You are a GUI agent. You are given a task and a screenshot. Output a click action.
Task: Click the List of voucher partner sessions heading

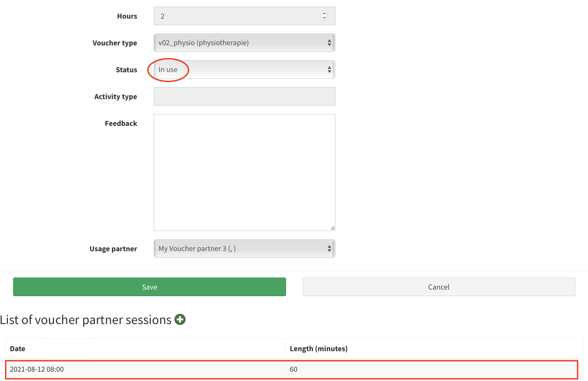[85, 320]
